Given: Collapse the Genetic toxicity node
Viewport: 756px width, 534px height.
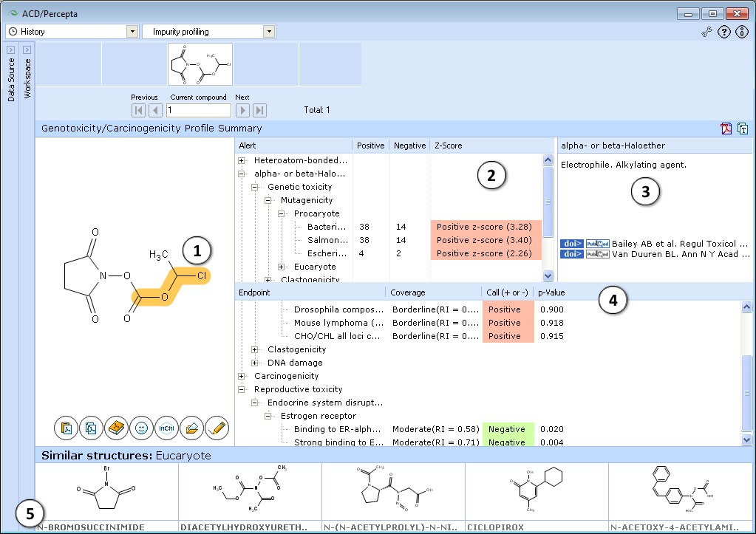Looking at the screenshot, I should (x=254, y=187).
